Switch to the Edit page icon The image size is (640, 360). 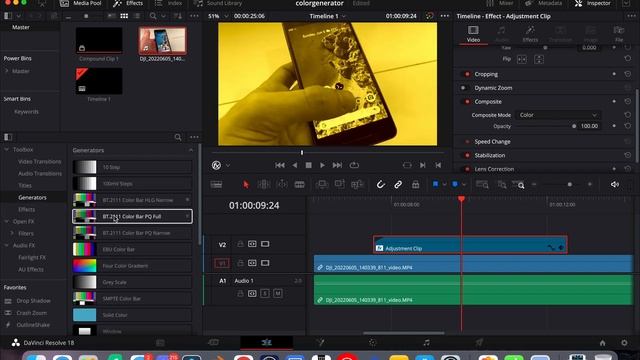coord(267,342)
